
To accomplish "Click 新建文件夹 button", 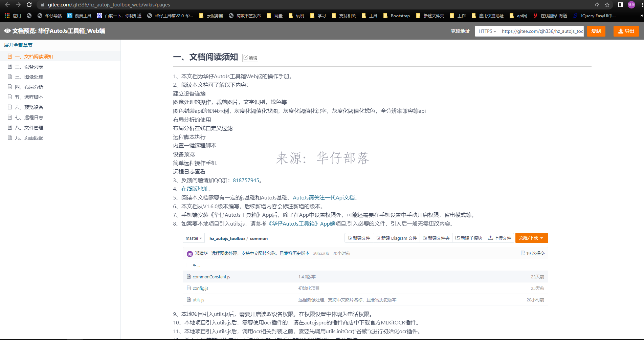I will 436,238.
